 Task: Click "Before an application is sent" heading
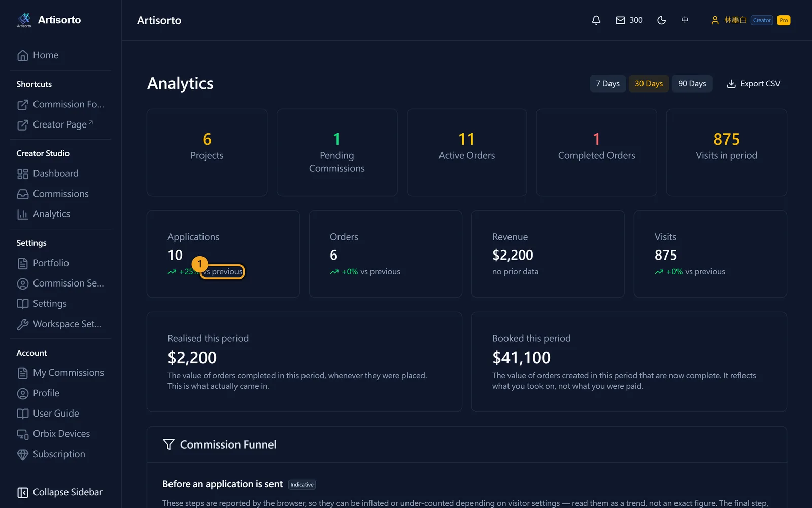click(x=222, y=484)
